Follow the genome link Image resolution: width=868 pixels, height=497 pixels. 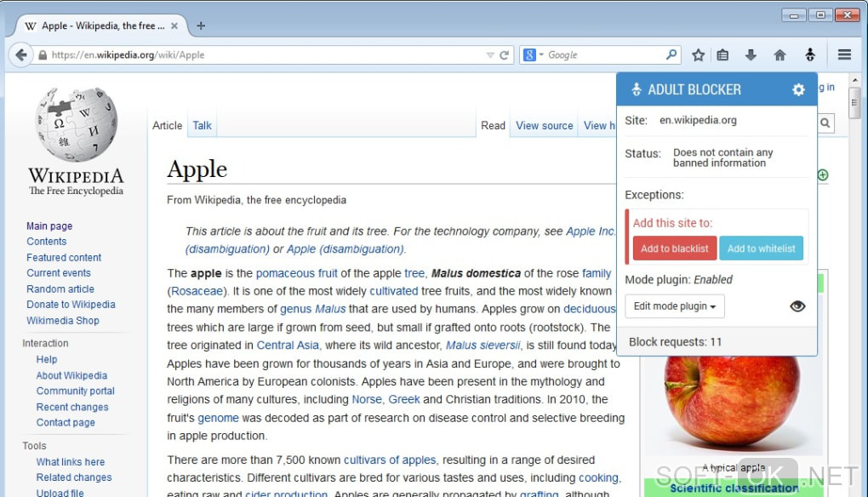tap(218, 418)
